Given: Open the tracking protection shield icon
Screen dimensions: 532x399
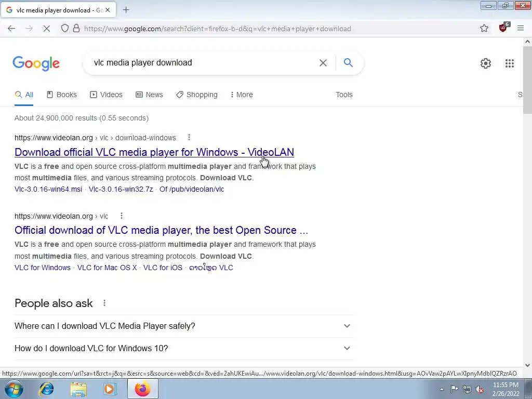Looking at the screenshot, I should click(64, 29).
